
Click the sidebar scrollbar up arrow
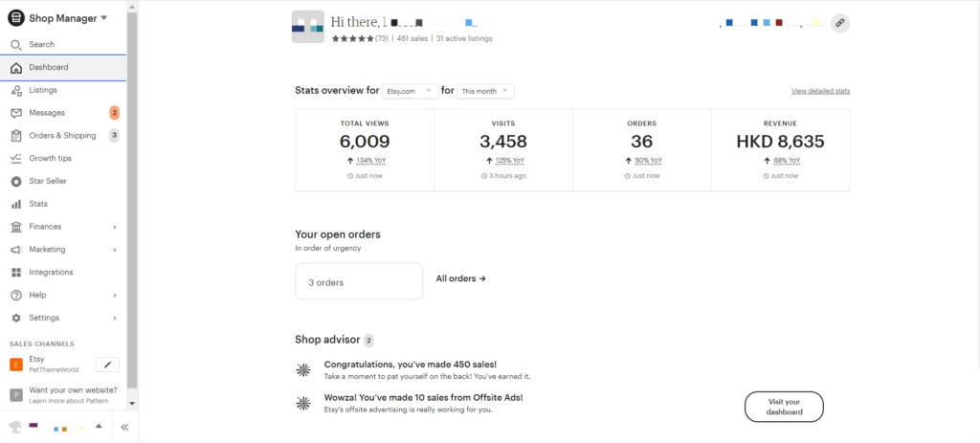pyautogui.click(x=132, y=7)
